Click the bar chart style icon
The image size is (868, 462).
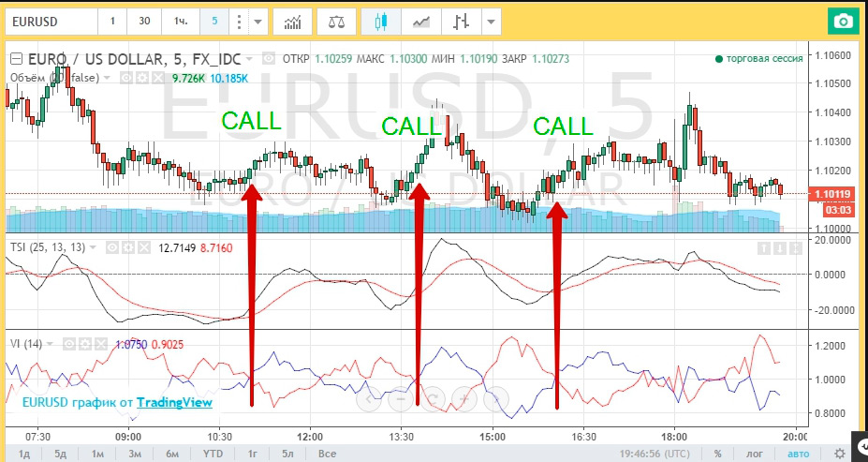pos(461,21)
